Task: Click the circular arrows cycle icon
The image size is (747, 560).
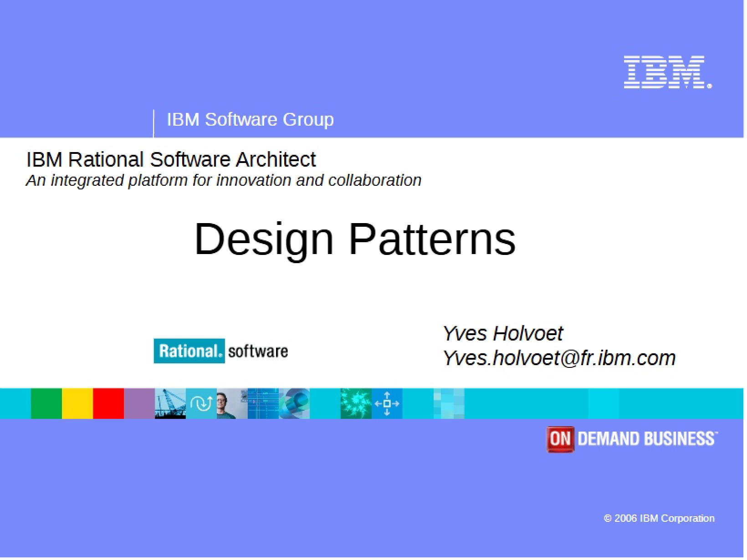Action: 201,403
